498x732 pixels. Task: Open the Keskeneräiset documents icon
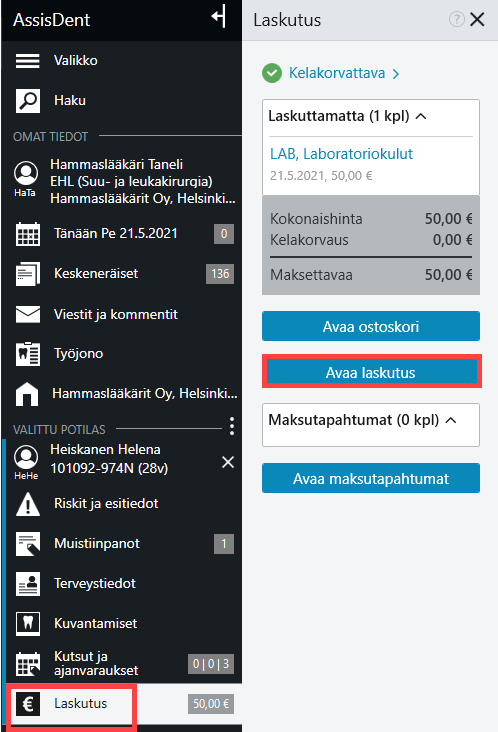click(x=28, y=274)
